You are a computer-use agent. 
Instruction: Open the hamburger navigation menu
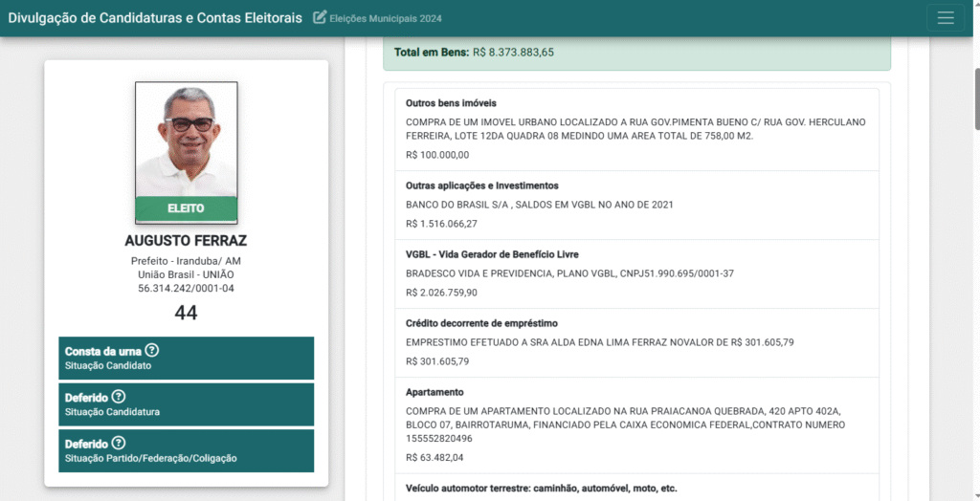pyautogui.click(x=946, y=18)
